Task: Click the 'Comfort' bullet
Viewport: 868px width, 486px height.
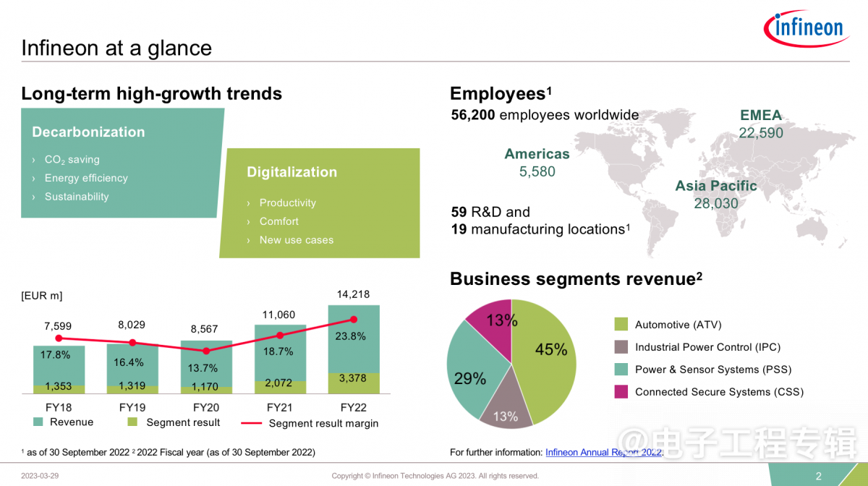Action: [278, 221]
